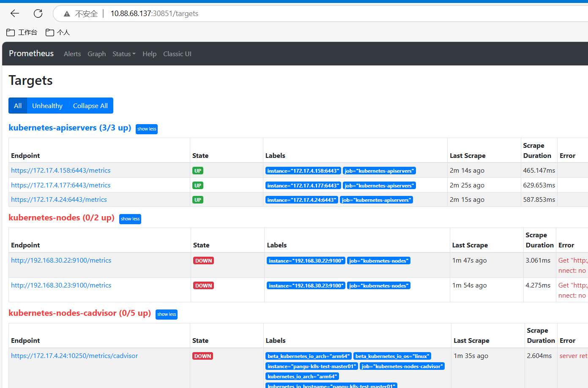Click the 587.853ms scrape duration
The height and width of the screenshot is (388, 588).
pyautogui.click(x=539, y=200)
